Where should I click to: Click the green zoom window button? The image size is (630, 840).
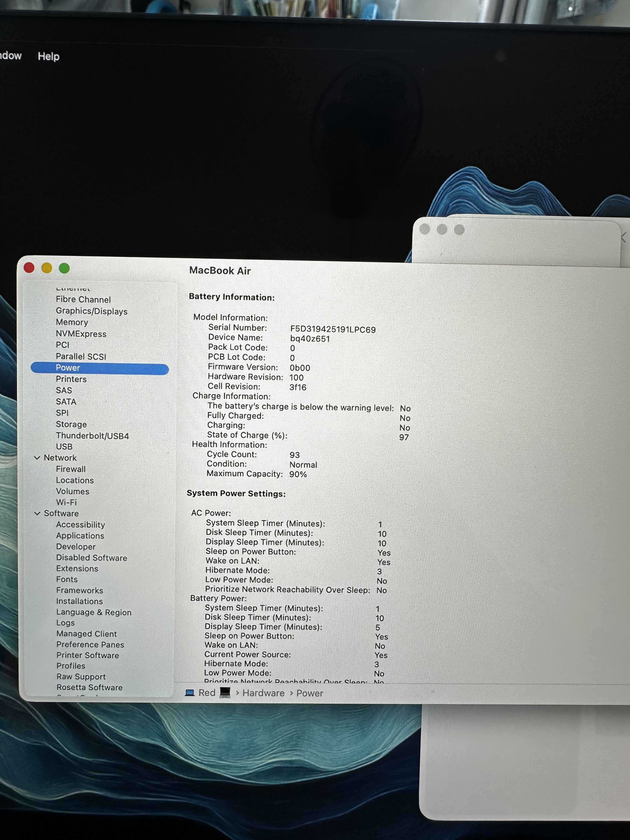click(x=65, y=269)
